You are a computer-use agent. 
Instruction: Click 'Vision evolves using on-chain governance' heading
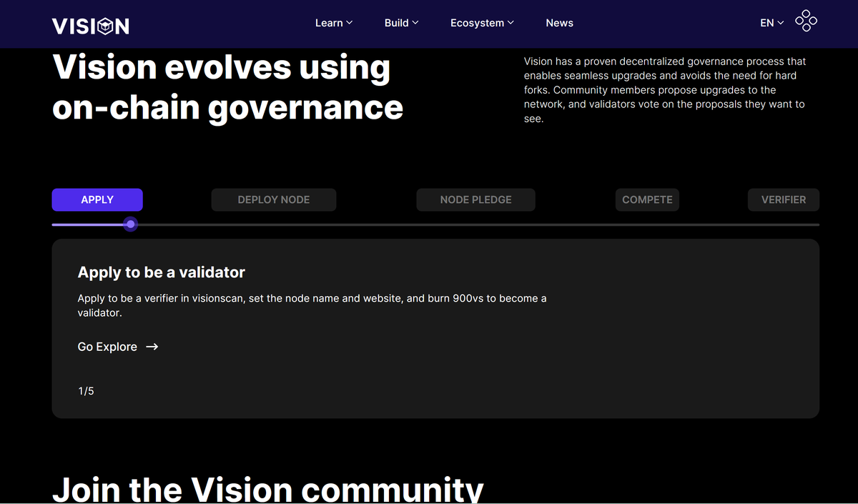click(227, 88)
